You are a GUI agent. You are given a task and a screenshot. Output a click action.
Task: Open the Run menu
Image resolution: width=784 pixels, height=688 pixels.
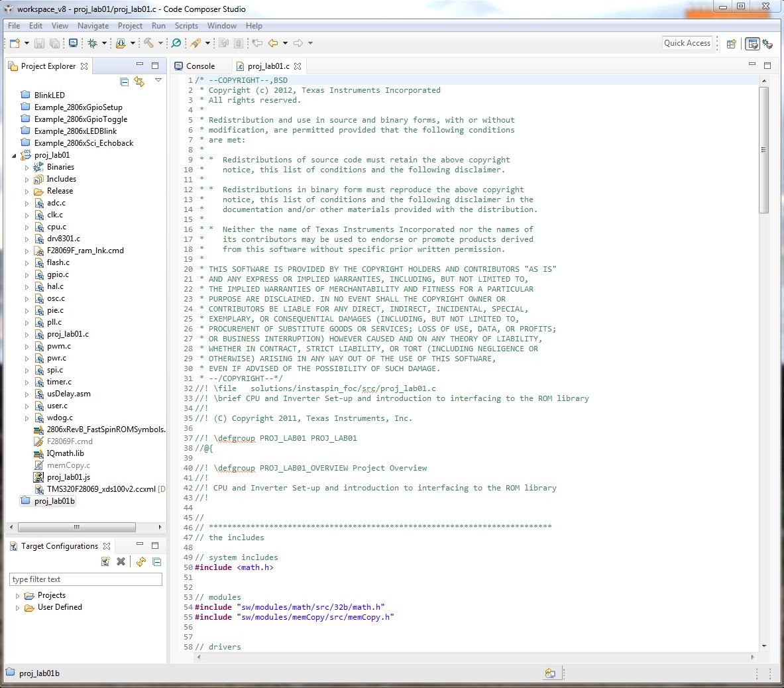[158, 25]
